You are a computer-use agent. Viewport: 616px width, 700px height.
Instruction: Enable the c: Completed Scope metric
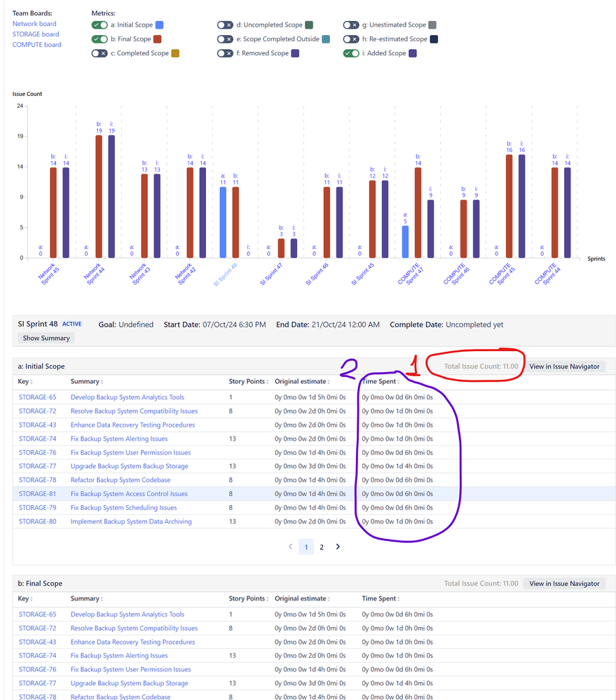point(99,53)
